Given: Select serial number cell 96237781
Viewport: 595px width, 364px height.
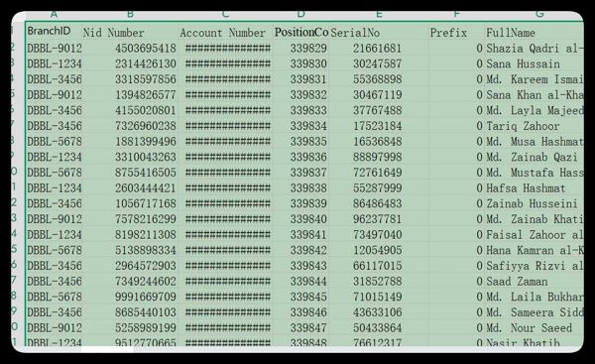Looking at the screenshot, I should tap(379, 219).
